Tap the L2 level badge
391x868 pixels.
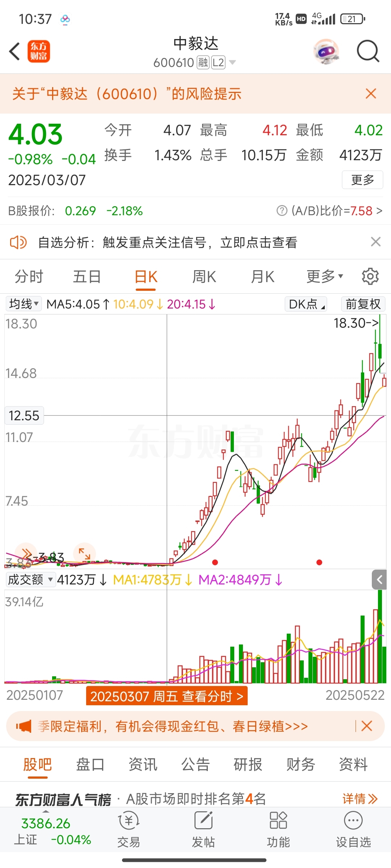pyautogui.click(x=218, y=63)
